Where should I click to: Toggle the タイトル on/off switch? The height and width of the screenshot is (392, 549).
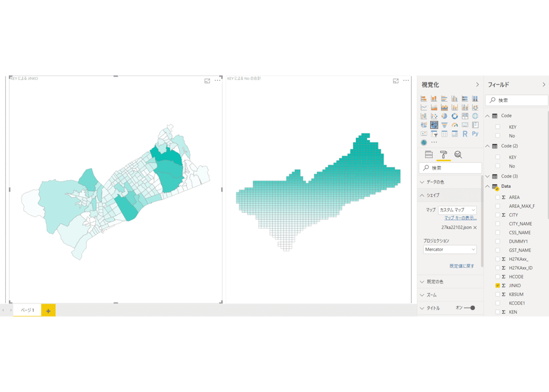pos(469,308)
